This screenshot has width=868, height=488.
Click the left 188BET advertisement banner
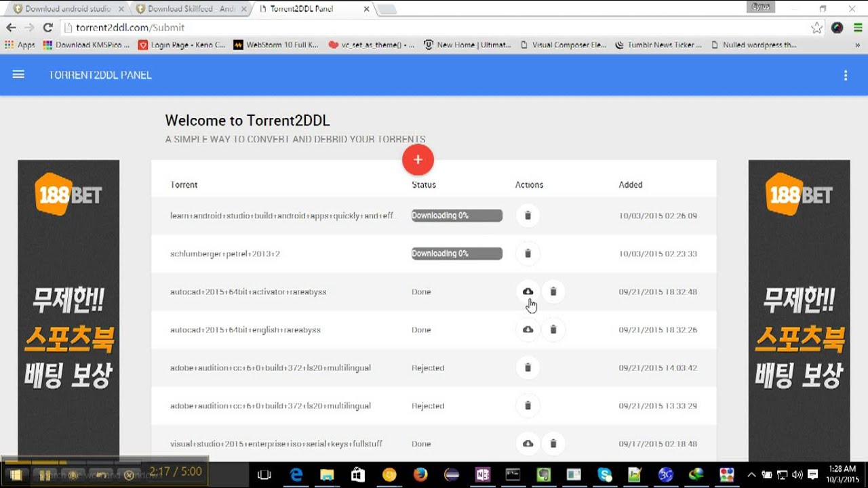[68, 310]
